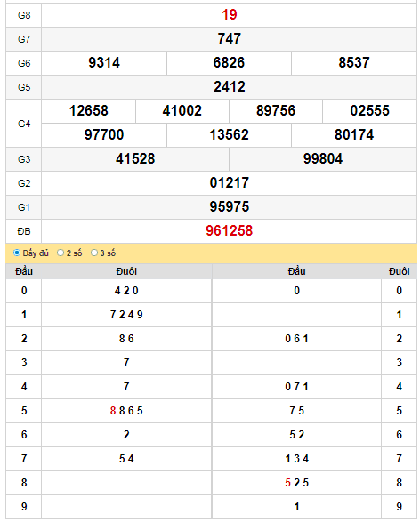Click the G7 result 747
This screenshot has height=522, width=420.
(230, 38)
